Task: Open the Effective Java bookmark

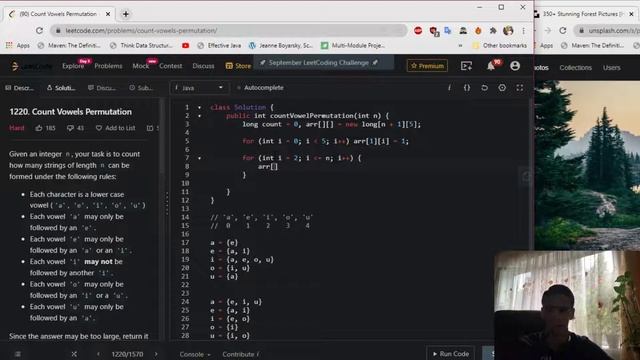Action: pyautogui.click(x=219, y=45)
